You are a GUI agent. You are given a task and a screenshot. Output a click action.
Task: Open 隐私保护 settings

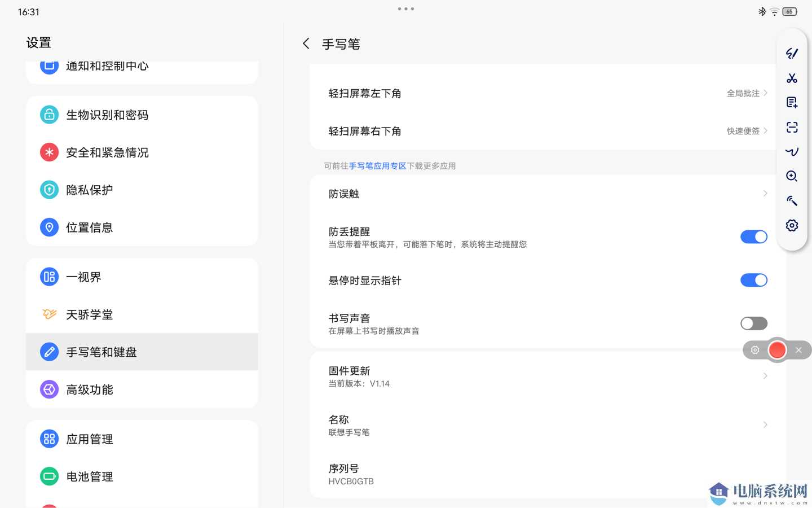tap(142, 190)
